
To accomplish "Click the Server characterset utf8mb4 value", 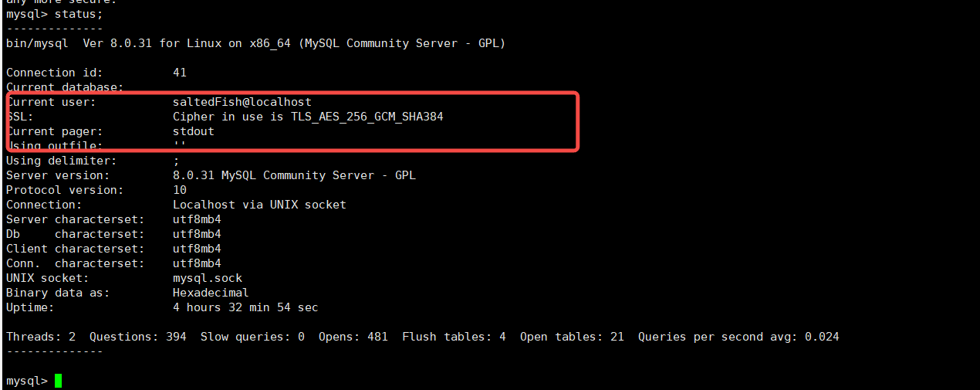I will (197, 219).
